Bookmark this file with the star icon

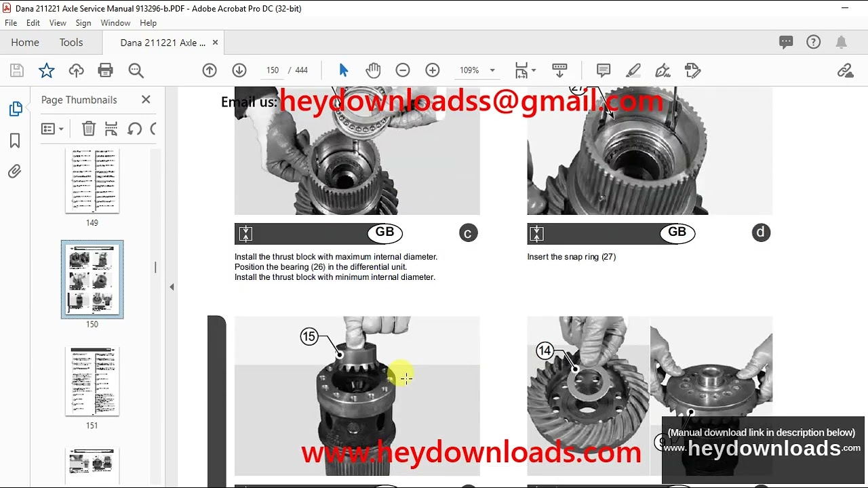[46, 70]
